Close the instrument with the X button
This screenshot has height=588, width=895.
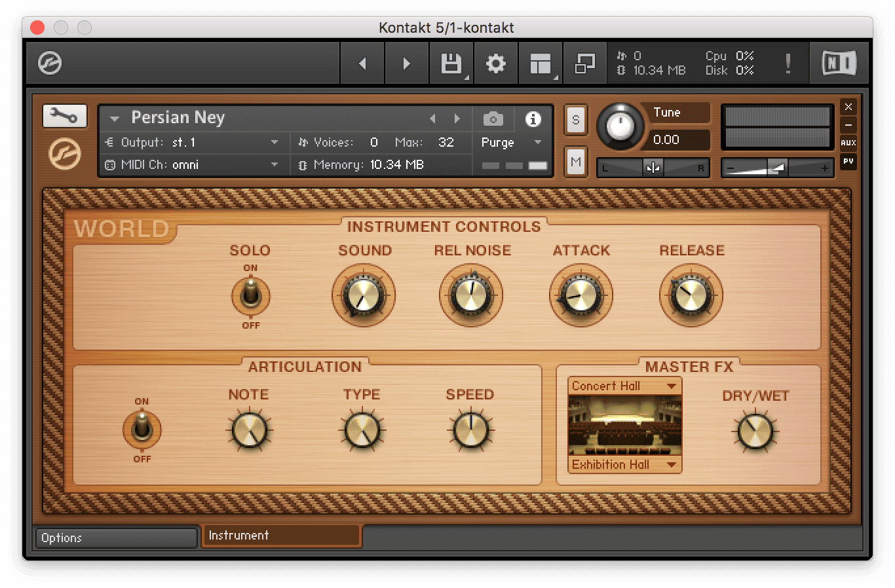pos(848,107)
